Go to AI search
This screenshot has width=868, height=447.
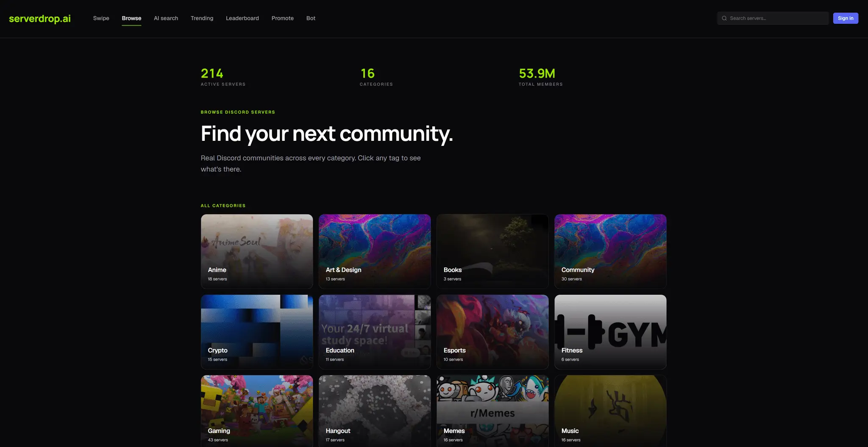166,18
